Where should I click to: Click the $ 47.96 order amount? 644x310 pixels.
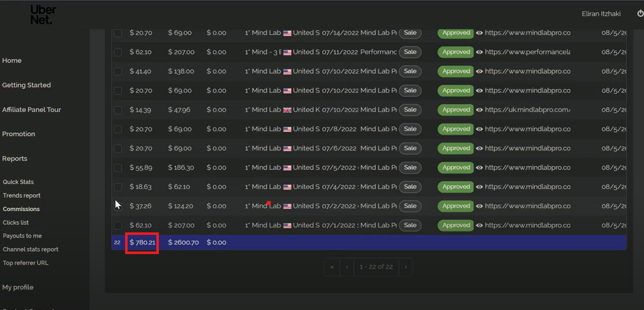(180, 110)
